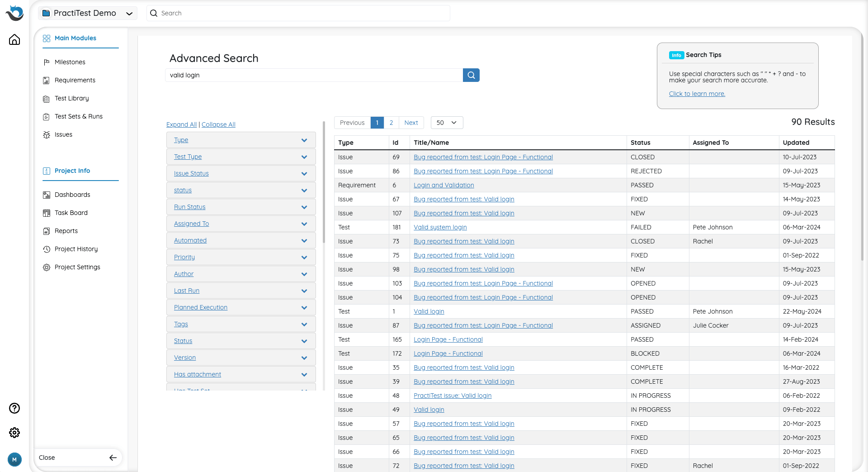Screen dimensions: 868x472
Task: Expand the Assigned To filter
Action: [304, 224]
